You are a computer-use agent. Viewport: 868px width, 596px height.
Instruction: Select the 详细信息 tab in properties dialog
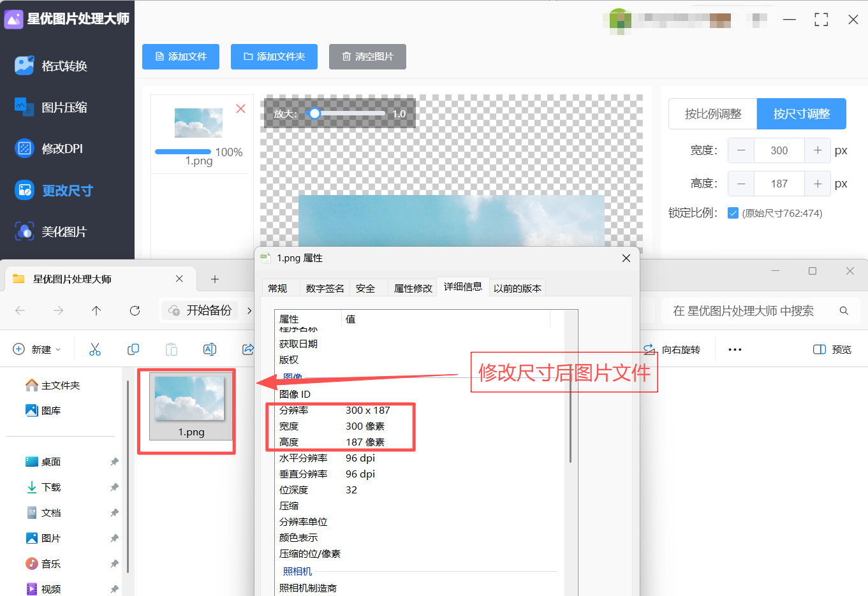463,287
